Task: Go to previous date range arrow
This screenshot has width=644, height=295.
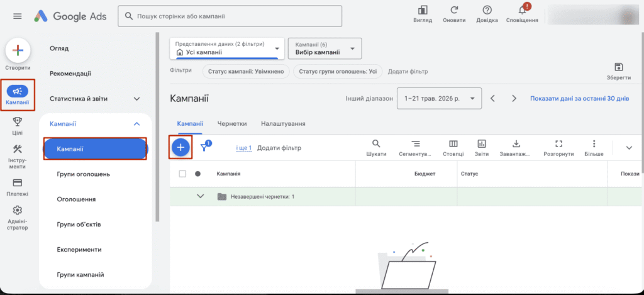Action: coord(493,99)
